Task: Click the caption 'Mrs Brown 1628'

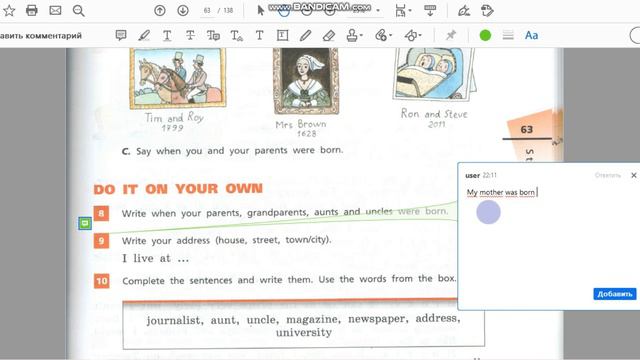Action: click(x=301, y=128)
